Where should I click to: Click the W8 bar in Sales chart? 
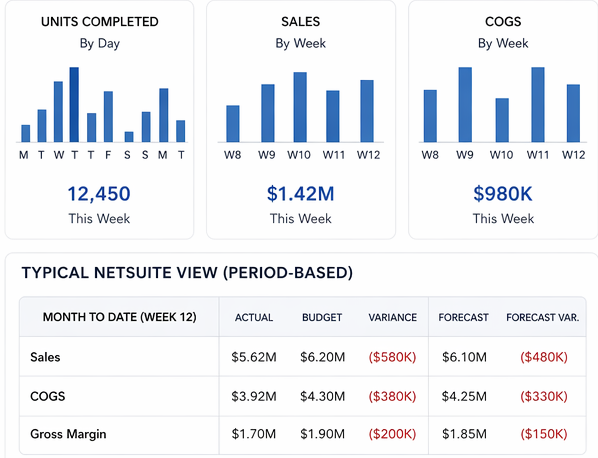pos(233,124)
